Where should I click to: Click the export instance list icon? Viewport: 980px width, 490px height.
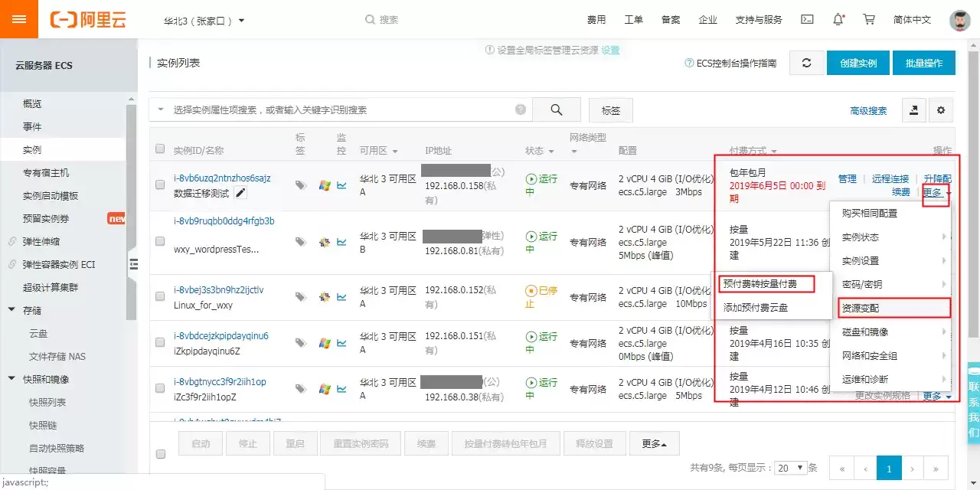913,110
